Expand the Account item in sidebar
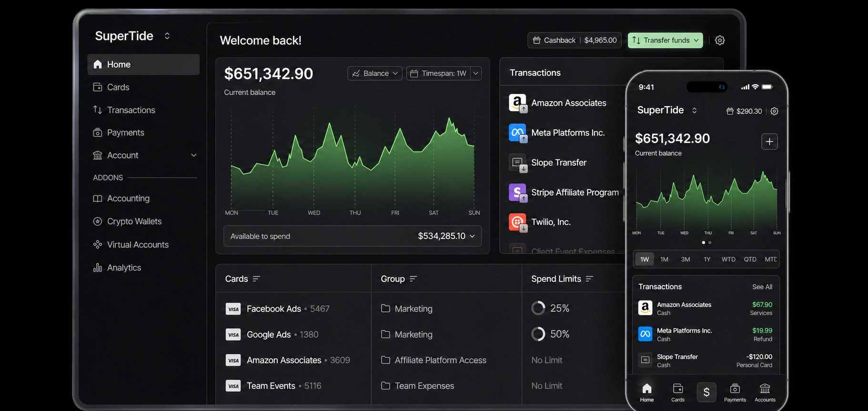Image resolution: width=868 pixels, height=411 pixels. click(x=194, y=155)
